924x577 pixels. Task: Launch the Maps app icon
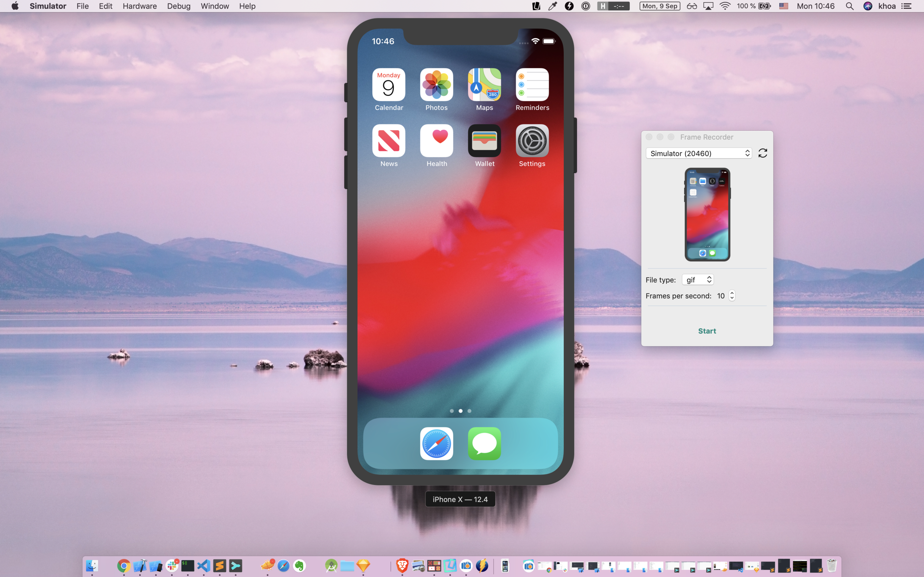click(x=484, y=85)
